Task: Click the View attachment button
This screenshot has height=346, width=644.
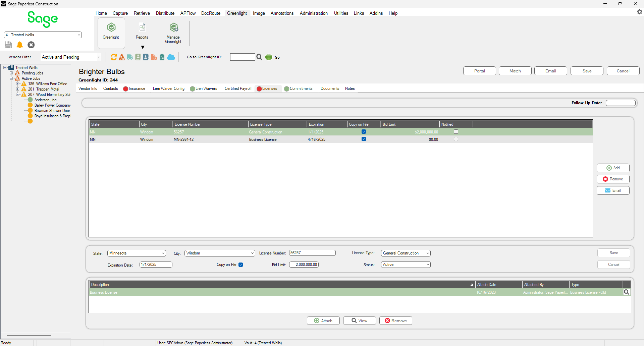Action: [360, 321]
